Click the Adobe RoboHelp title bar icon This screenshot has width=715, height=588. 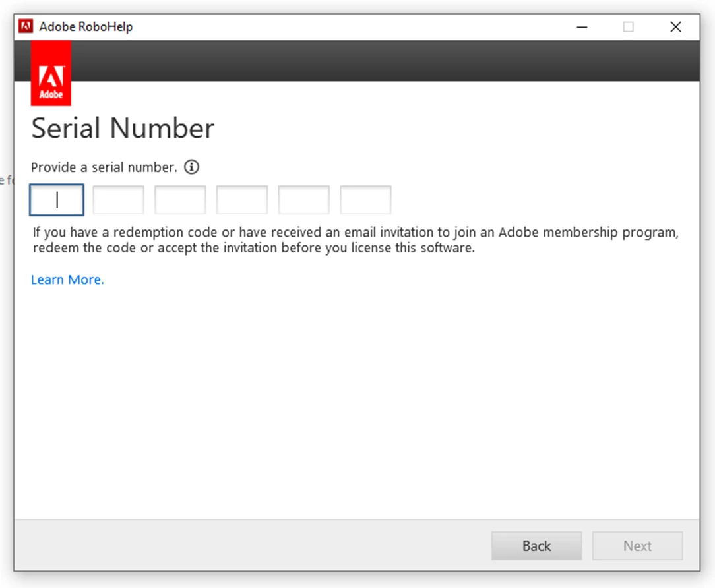coord(26,26)
